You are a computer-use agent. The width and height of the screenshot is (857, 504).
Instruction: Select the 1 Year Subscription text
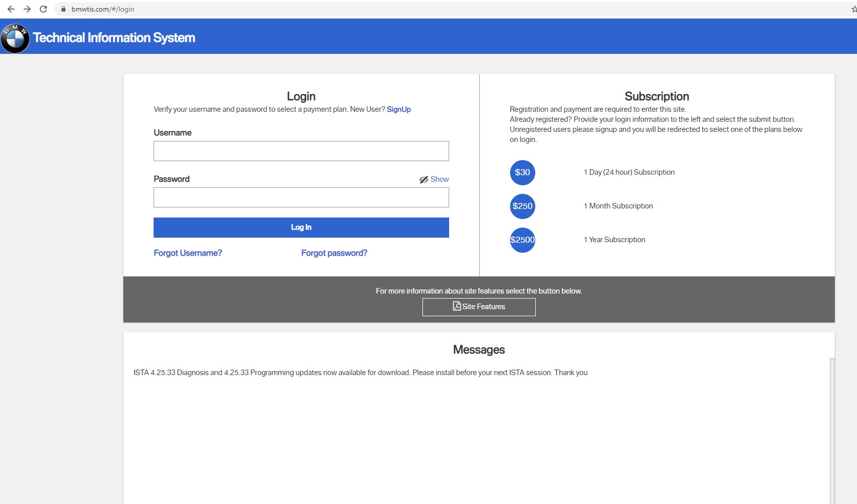pyautogui.click(x=615, y=240)
